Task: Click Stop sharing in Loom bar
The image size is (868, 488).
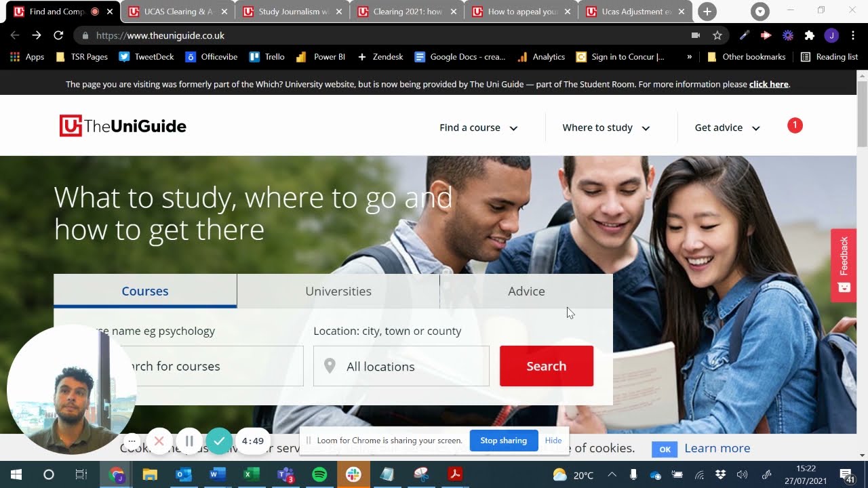Action: point(504,441)
